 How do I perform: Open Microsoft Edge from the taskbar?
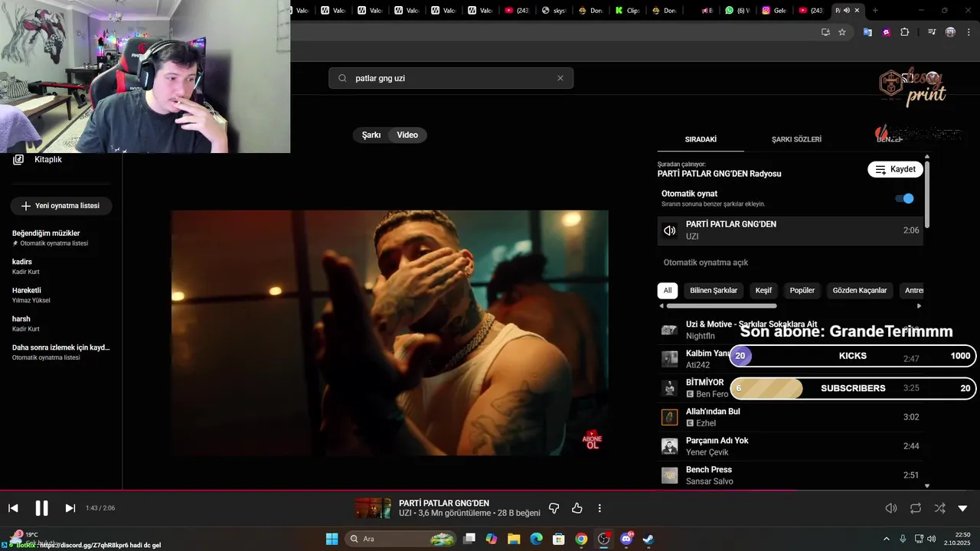point(536,539)
